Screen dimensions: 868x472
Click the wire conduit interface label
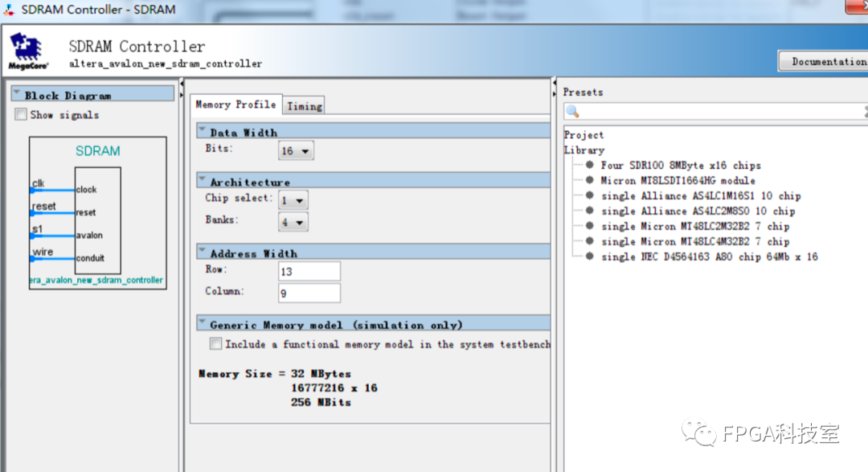pos(43,252)
